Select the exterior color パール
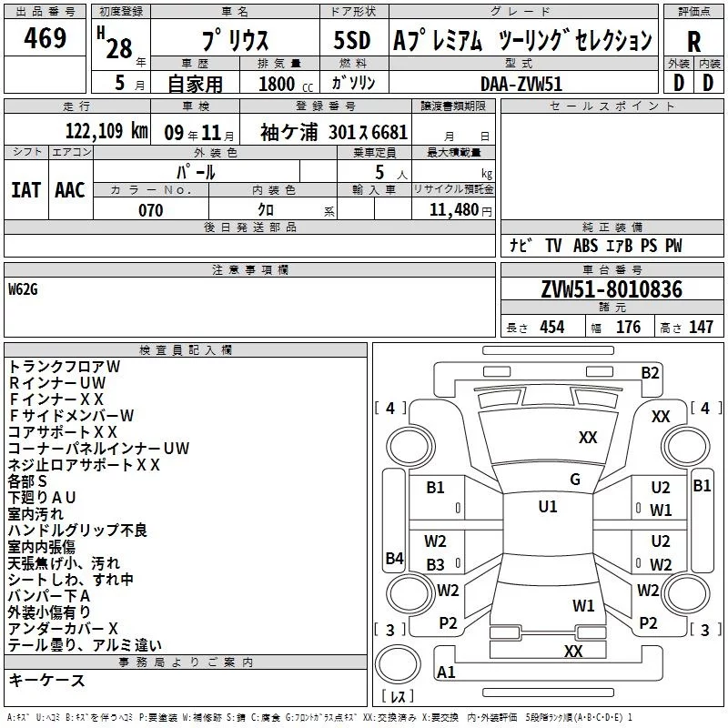Viewport: 728px width, 728px height. pyautogui.click(x=196, y=172)
